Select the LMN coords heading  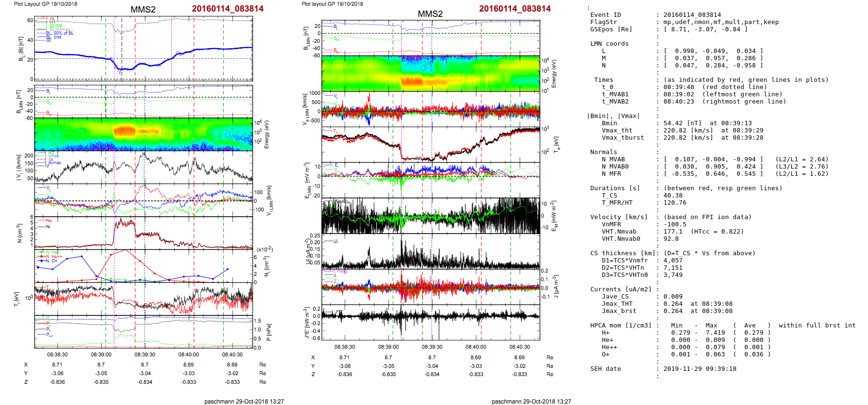point(609,44)
